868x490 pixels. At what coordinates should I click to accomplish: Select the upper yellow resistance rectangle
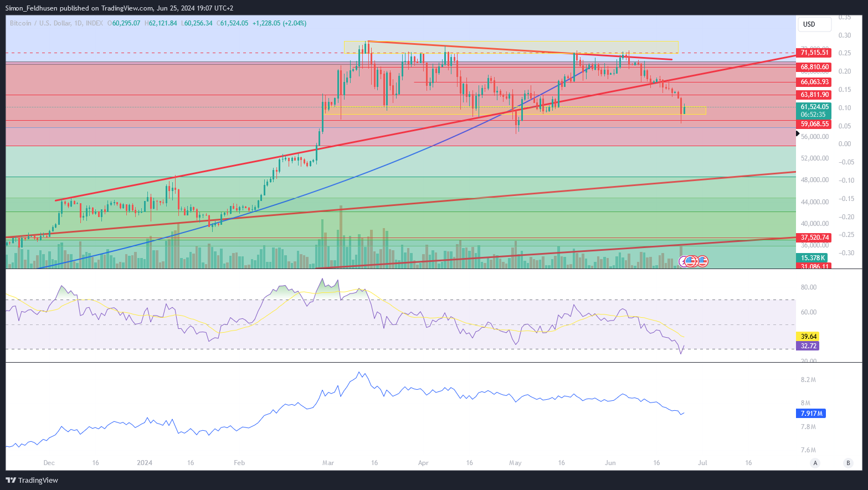coord(511,47)
